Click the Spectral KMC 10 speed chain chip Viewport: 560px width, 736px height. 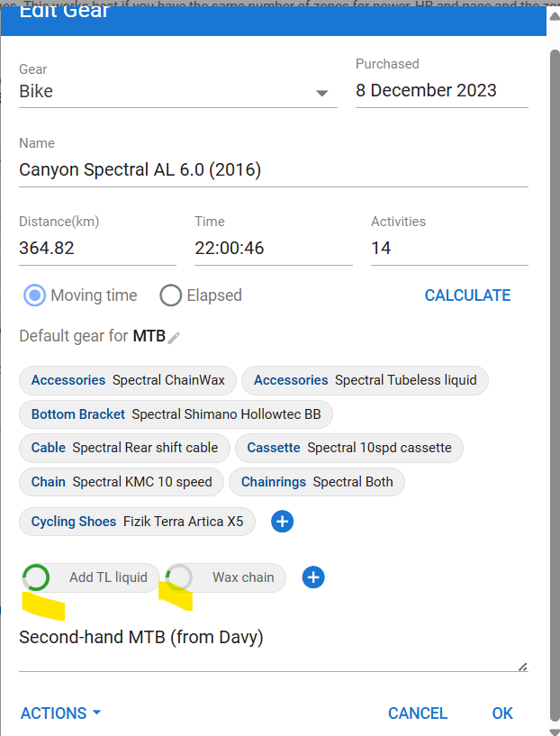pos(122,482)
